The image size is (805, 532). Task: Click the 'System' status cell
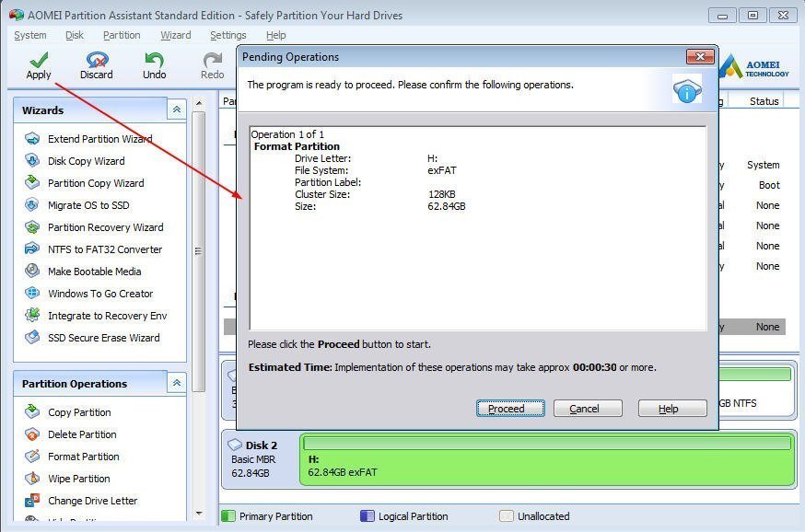pyautogui.click(x=764, y=165)
